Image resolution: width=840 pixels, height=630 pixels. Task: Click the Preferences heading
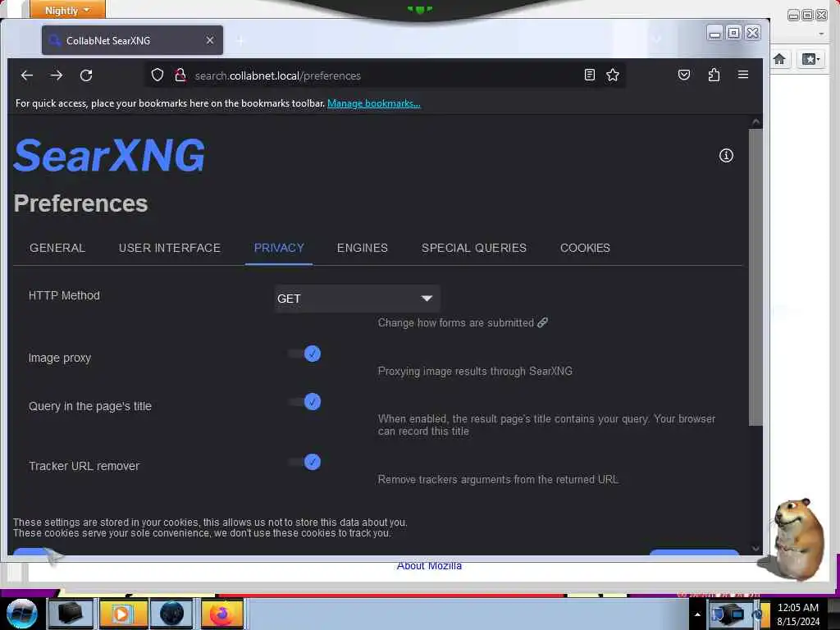(x=80, y=203)
